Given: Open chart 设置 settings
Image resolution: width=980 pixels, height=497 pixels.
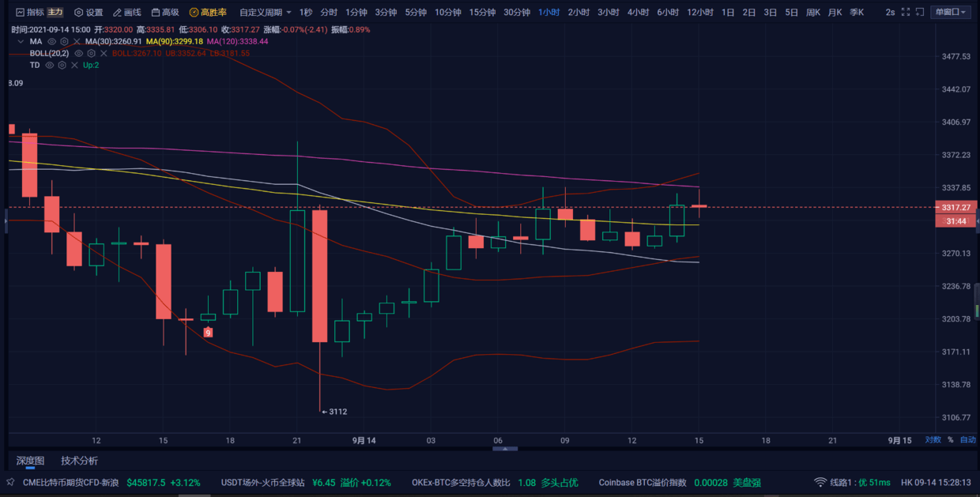Looking at the screenshot, I should click(89, 13).
